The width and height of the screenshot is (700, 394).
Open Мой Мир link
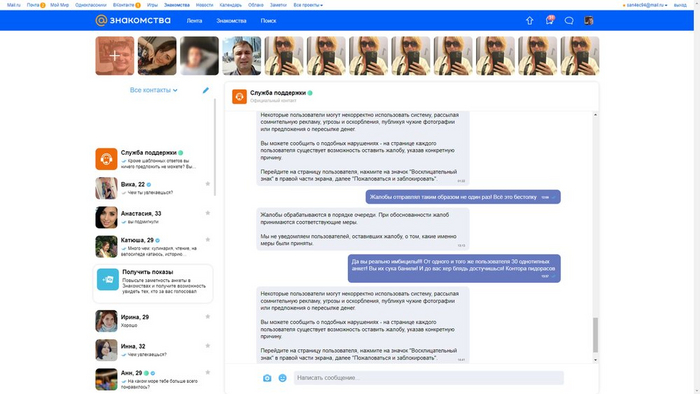[x=59, y=5]
